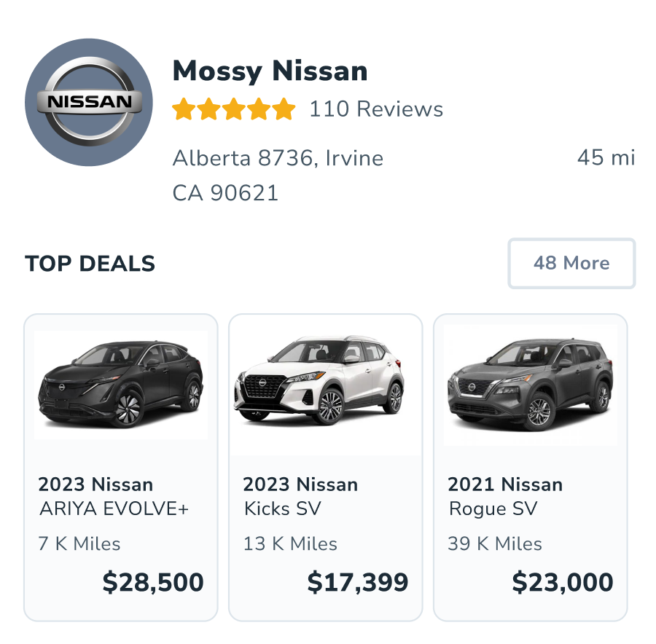Select the $28,500 price

coord(153,583)
